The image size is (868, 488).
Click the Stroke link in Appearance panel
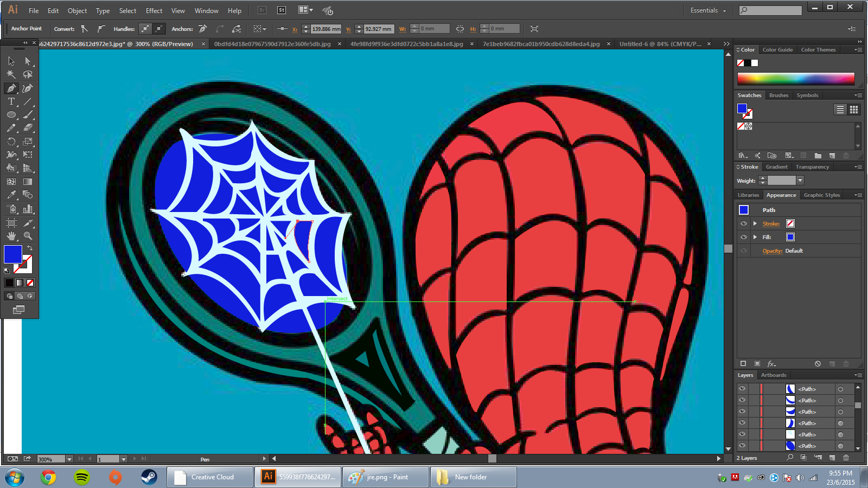click(x=771, y=223)
